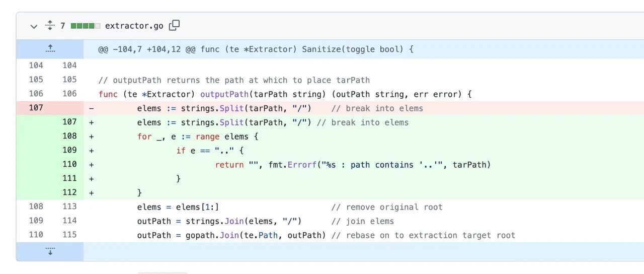Image resolution: width=644 pixels, height=274 pixels.
Task: Open extractor.go file name link
Action: 134,26
